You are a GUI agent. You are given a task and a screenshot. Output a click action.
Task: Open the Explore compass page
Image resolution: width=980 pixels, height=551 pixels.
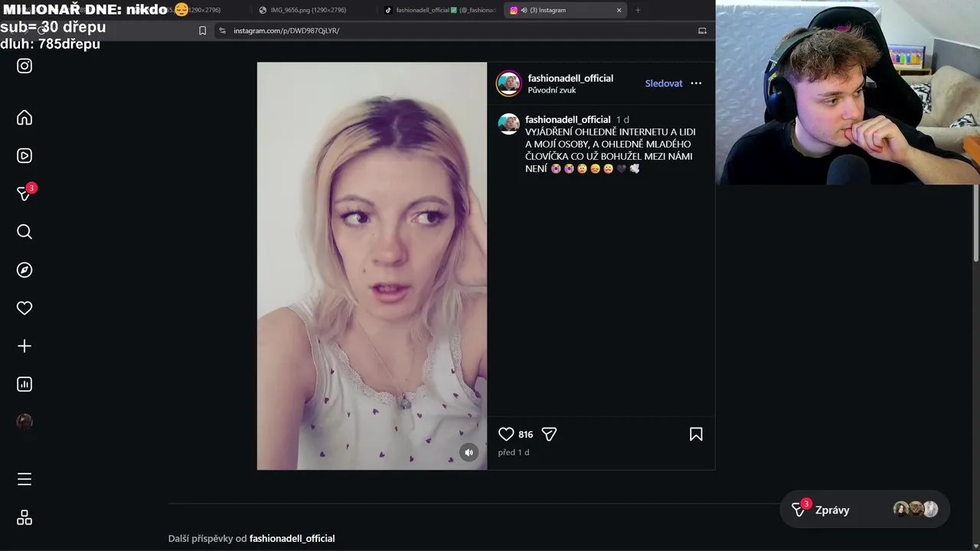[24, 269]
